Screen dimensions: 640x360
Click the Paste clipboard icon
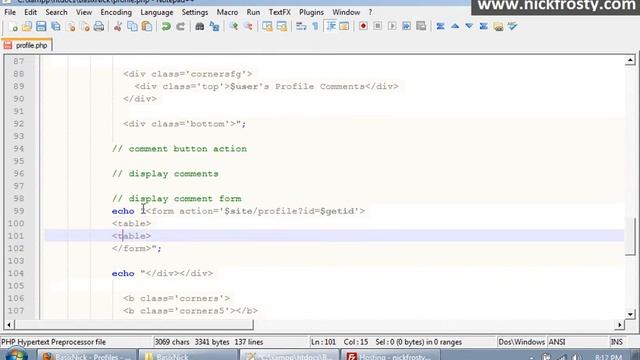(x=147, y=27)
